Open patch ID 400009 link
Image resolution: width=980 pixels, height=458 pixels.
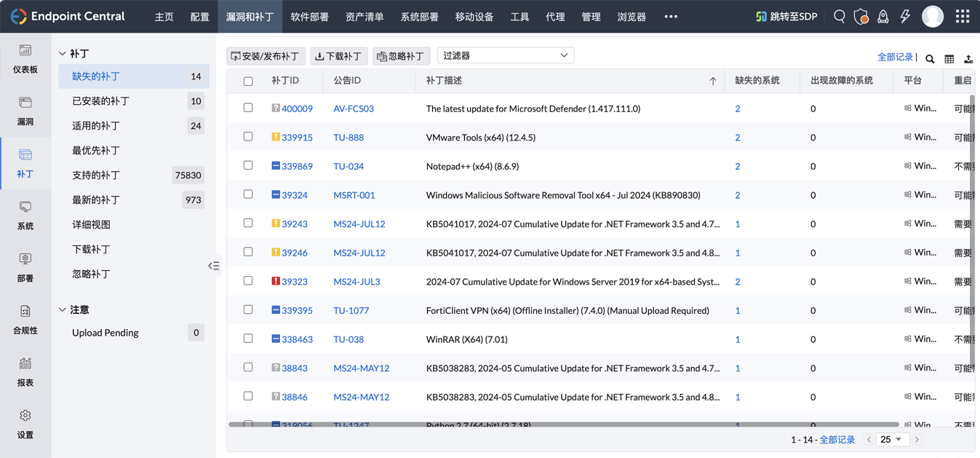(297, 108)
